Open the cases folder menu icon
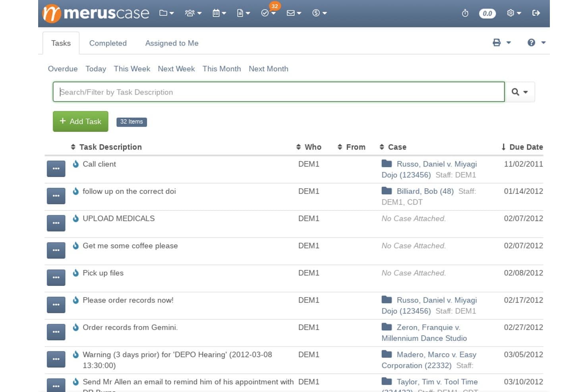This screenshot has height=392, width=588. [x=166, y=13]
